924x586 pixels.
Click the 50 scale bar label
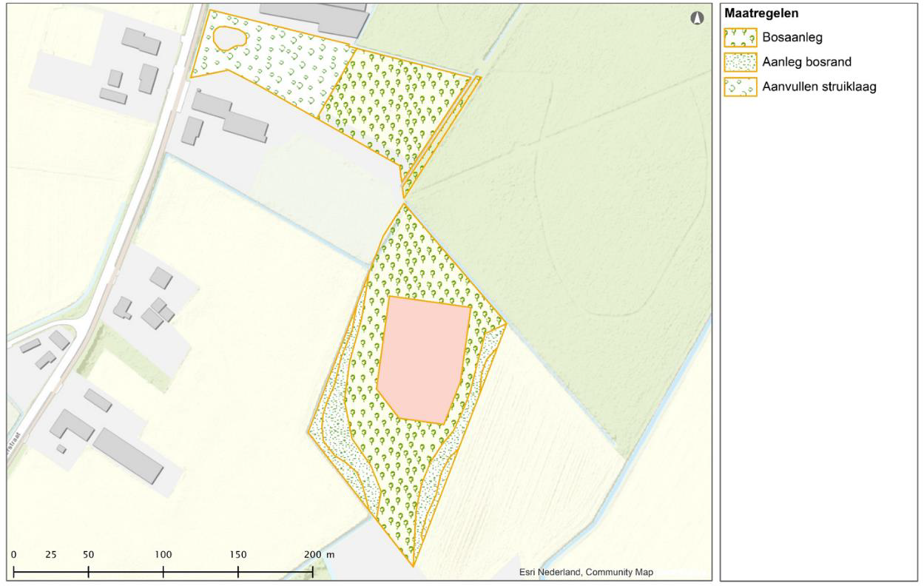[88, 554]
